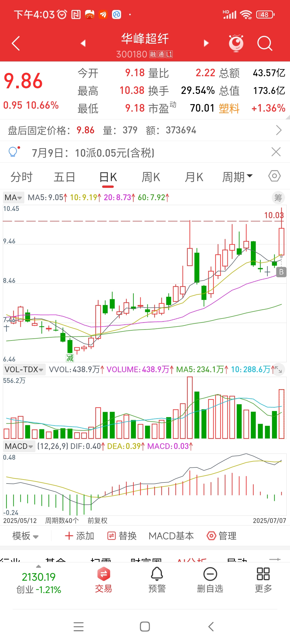Switch to the 五日 chart tab

[64, 177]
